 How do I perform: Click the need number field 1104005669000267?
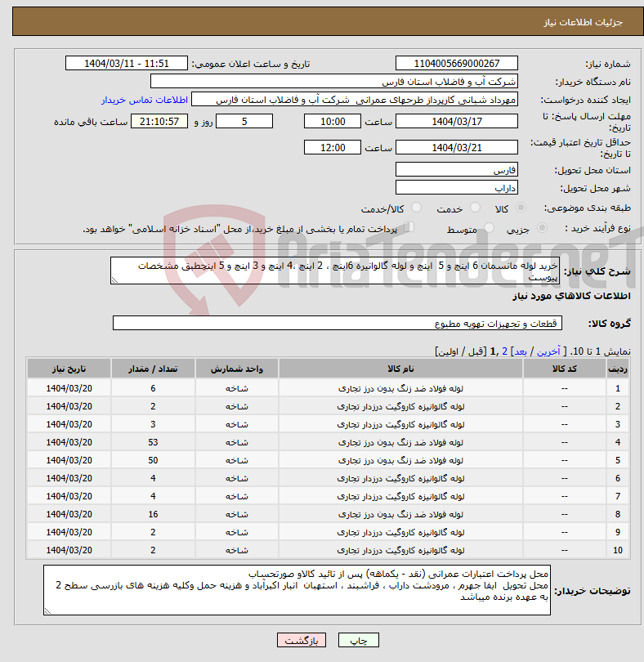pos(457,63)
